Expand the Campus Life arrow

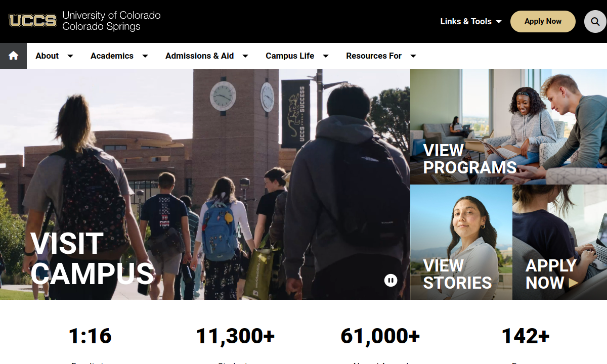pyautogui.click(x=326, y=56)
